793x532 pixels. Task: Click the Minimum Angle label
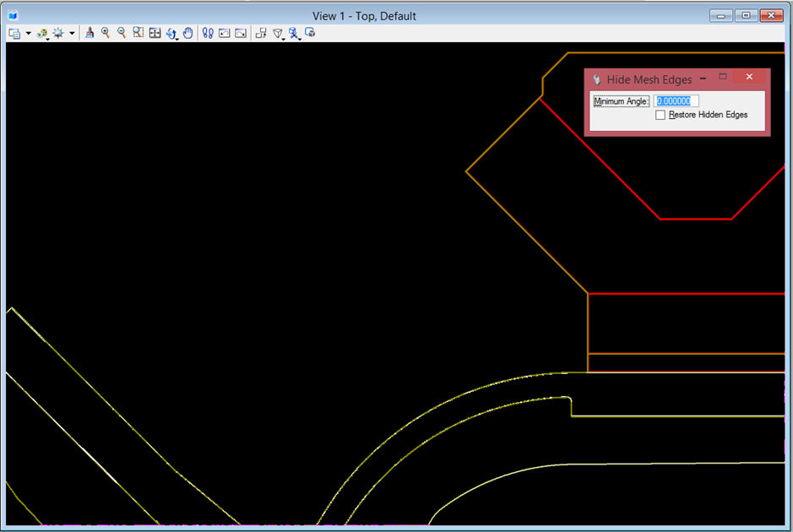tap(621, 101)
